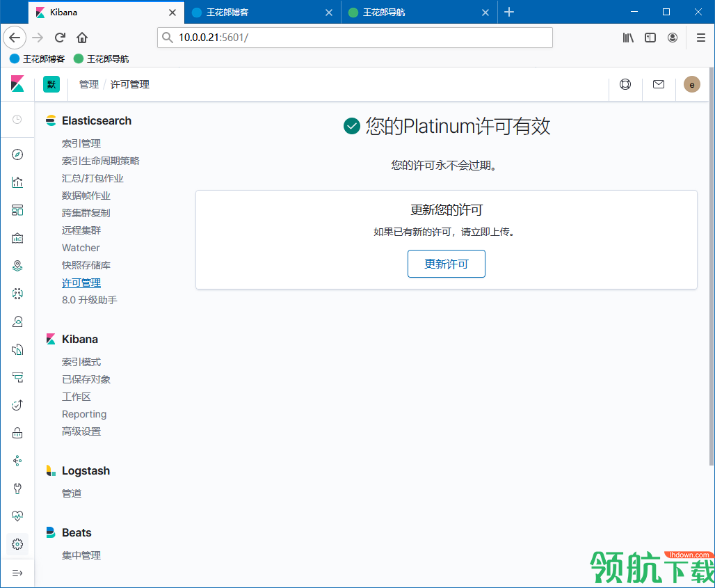Open APM icon in sidebar
715x588 pixels.
click(17, 377)
